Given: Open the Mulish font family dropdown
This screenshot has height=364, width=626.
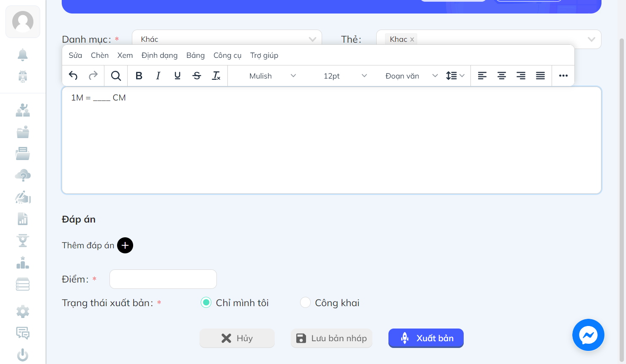Looking at the screenshot, I should (x=273, y=76).
